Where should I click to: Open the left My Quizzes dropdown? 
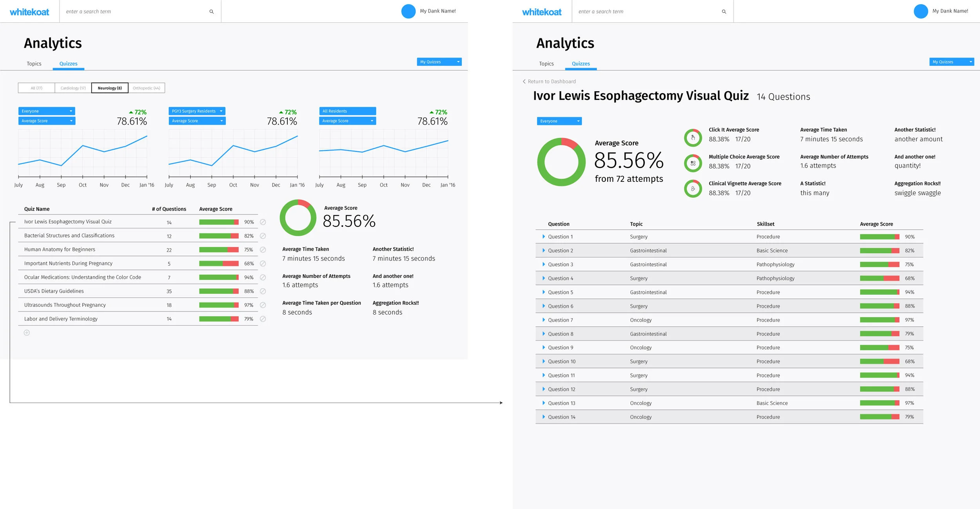(x=439, y=62)
